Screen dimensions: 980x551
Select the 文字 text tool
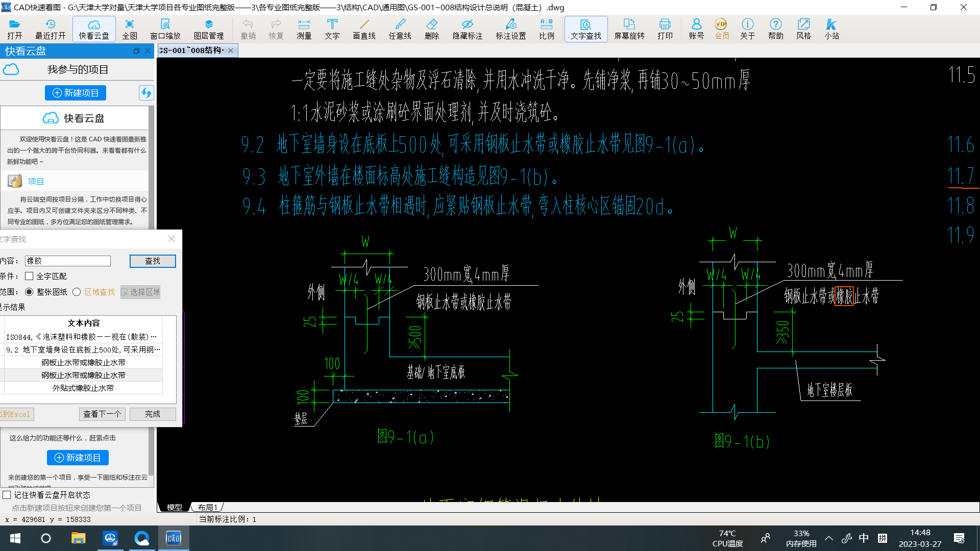pyautogui.click(x=332, y=29)
